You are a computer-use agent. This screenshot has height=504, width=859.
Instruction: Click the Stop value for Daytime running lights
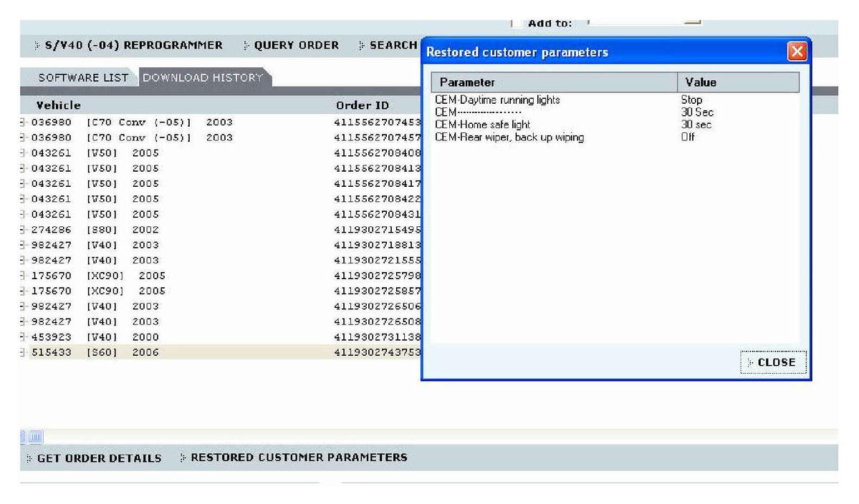coord(691,100)
